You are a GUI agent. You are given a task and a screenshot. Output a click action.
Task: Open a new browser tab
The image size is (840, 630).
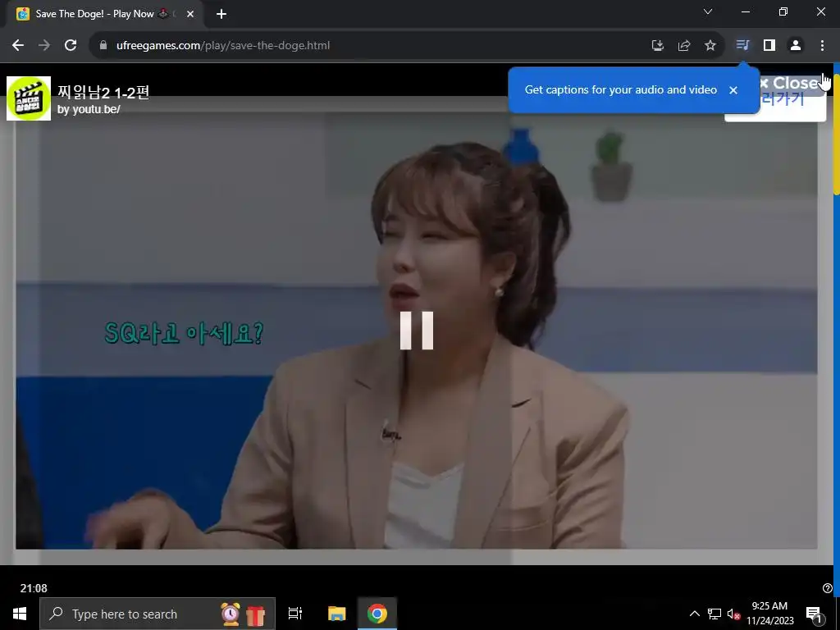tap(221, 14)
